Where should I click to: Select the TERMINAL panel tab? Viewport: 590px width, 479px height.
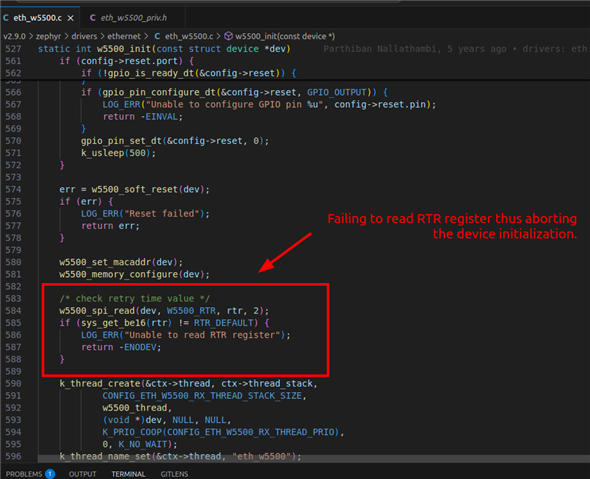(128, 474)
